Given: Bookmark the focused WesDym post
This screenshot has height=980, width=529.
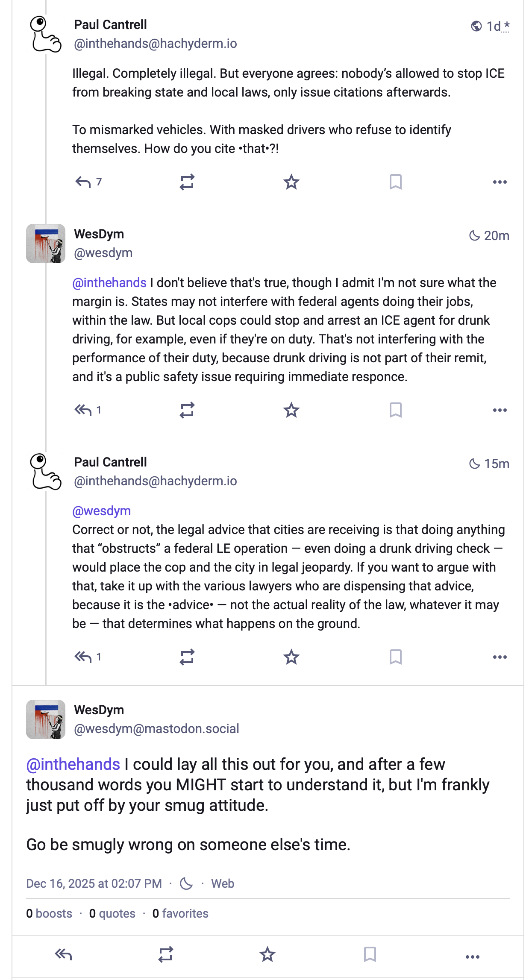Looking at the screenshot, I should [x=370, y=954].
